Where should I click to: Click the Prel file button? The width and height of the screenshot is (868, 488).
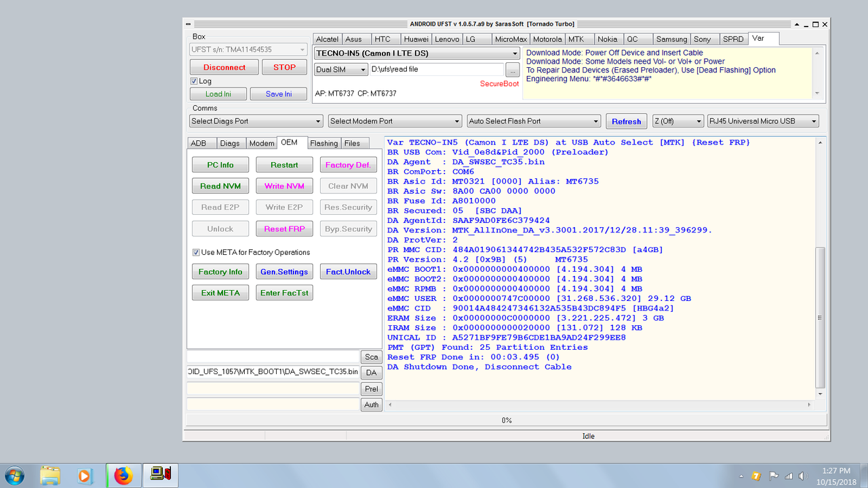tap(372, 389)
